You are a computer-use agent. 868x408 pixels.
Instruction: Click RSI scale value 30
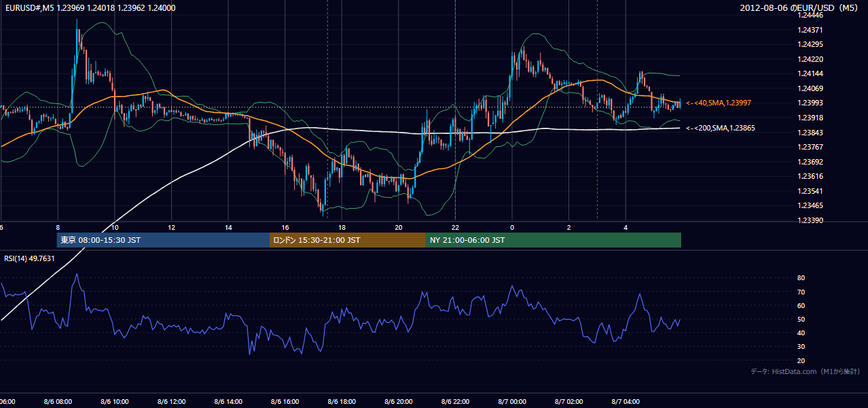tap(801, 347)
